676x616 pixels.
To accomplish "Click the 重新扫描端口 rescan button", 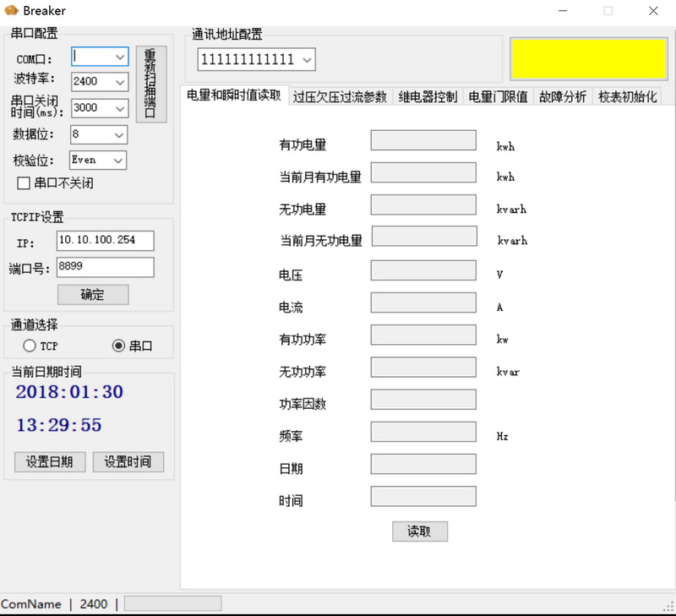I will point(151,84).
